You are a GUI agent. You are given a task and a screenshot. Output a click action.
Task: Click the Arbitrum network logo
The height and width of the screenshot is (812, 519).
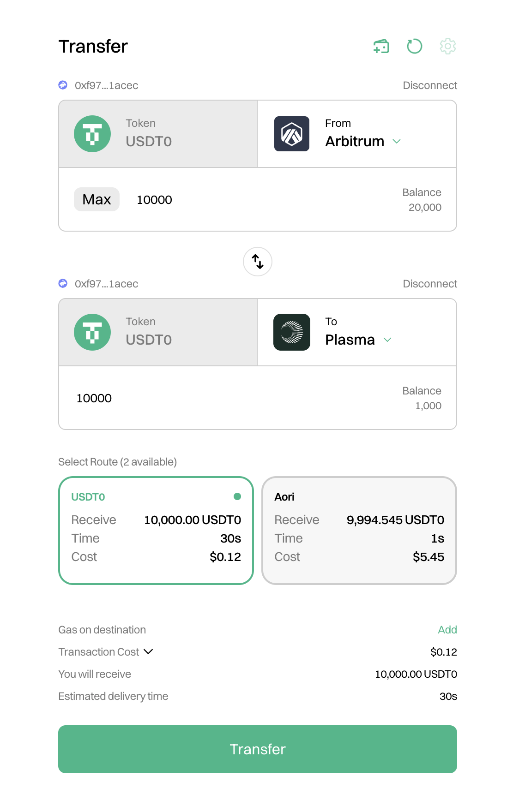[292, 134]
